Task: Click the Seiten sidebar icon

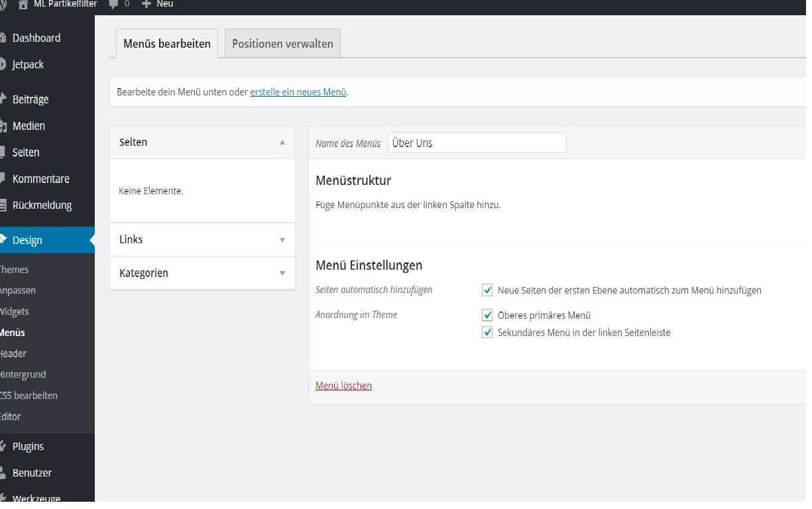Action: pos(3,152)
